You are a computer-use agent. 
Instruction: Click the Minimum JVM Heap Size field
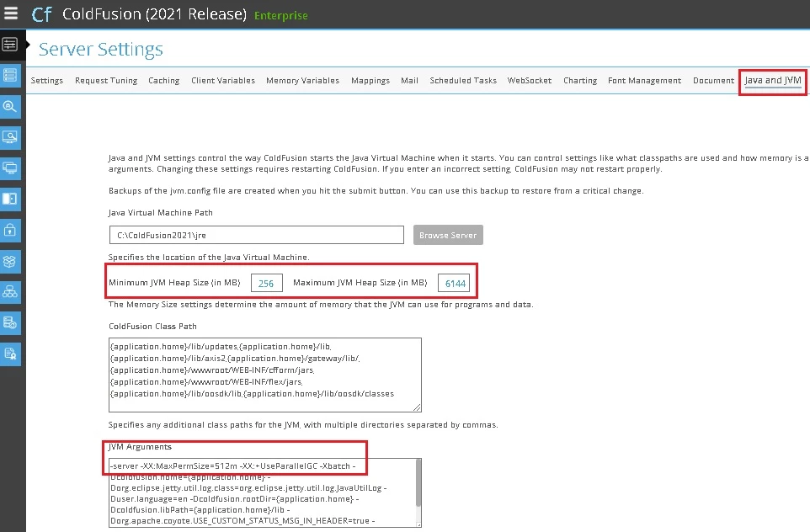267,283
